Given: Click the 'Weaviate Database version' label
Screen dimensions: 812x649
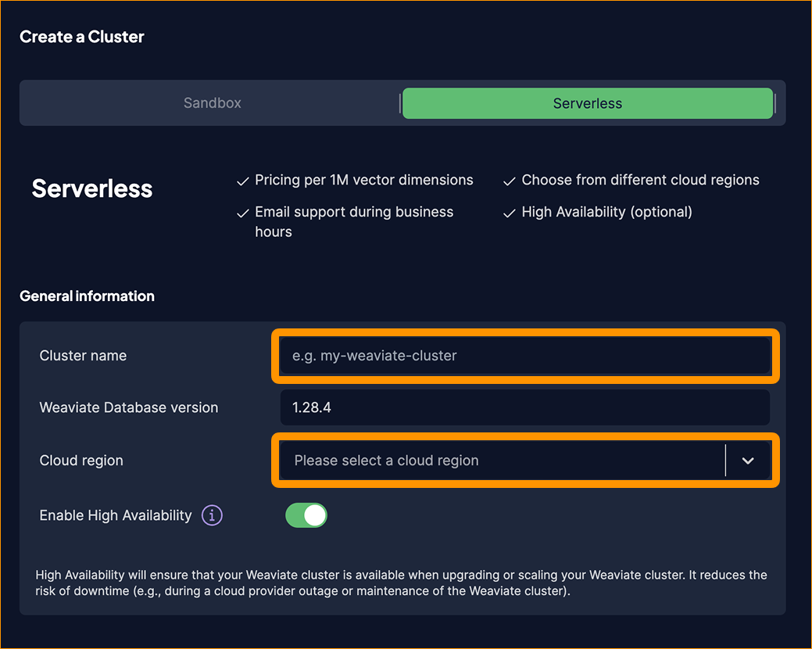Looking at the screenshot, I should [129, 407].
